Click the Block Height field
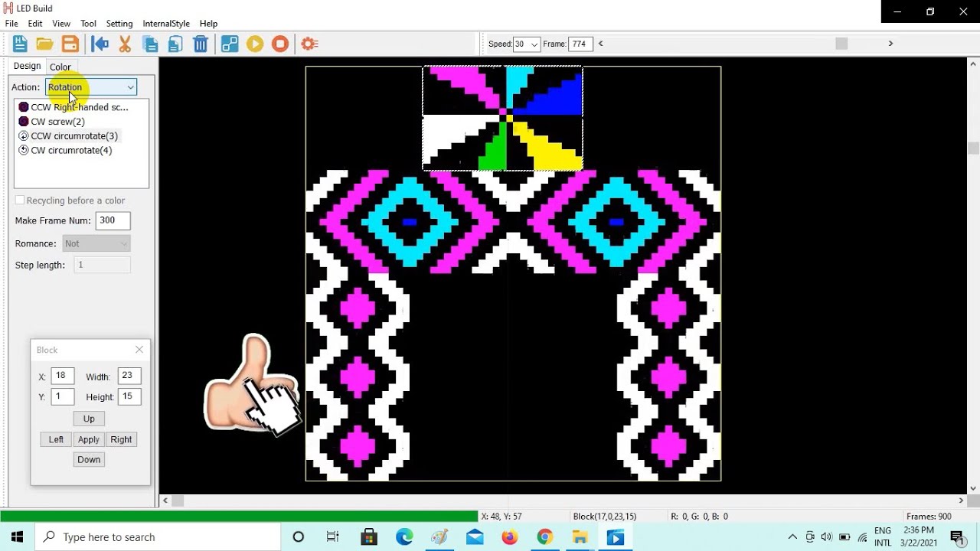Viewport: 980px width, 551px height. pos(129,396)
